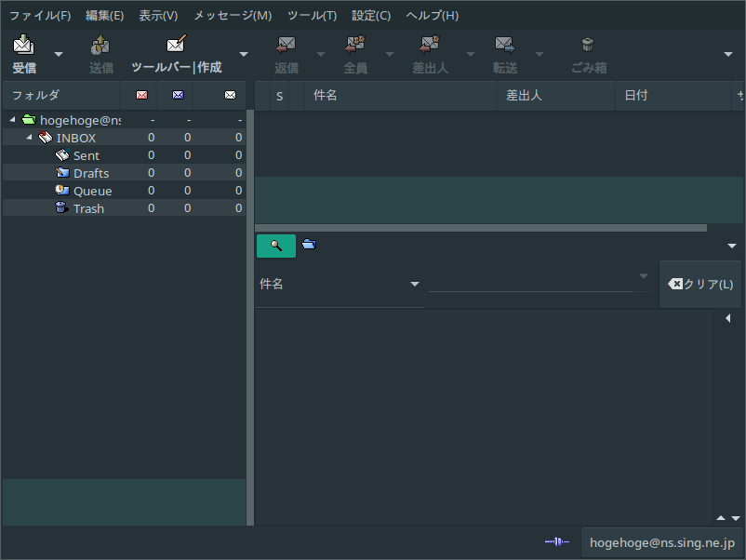The width and height of the screenshot is (746, 560).
Task: Open the 設定(C) menu
Action: pos(371,16)
